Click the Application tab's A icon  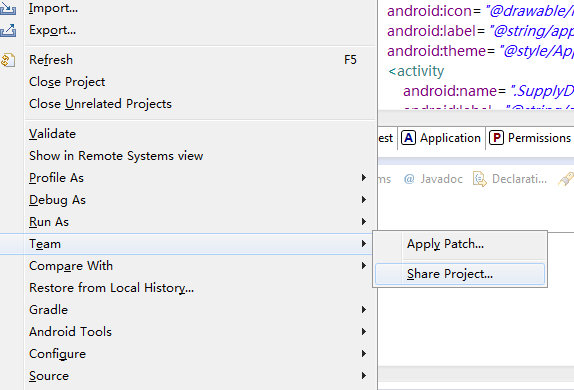pyautogui.click(x=408, y=138)
